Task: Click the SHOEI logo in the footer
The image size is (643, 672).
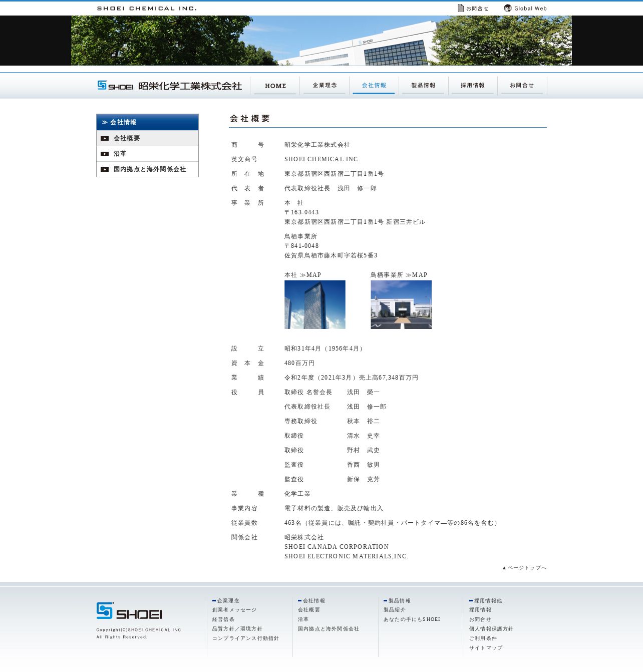Action: click(x=129, y=611)
